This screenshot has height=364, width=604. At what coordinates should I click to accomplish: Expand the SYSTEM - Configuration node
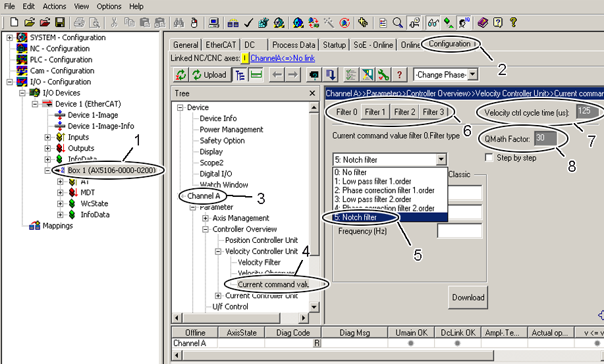pyautogui.click(x=10, y=38)
